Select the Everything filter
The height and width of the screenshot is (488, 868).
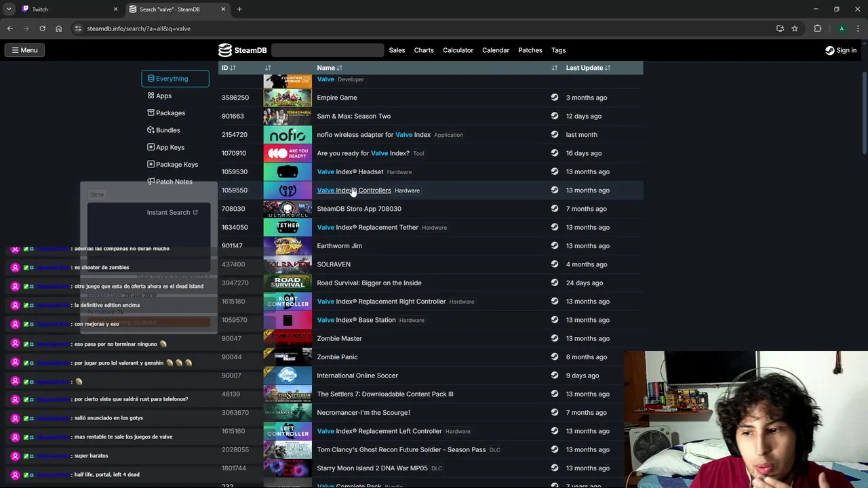pyautogui.click(x=175, y=79)
